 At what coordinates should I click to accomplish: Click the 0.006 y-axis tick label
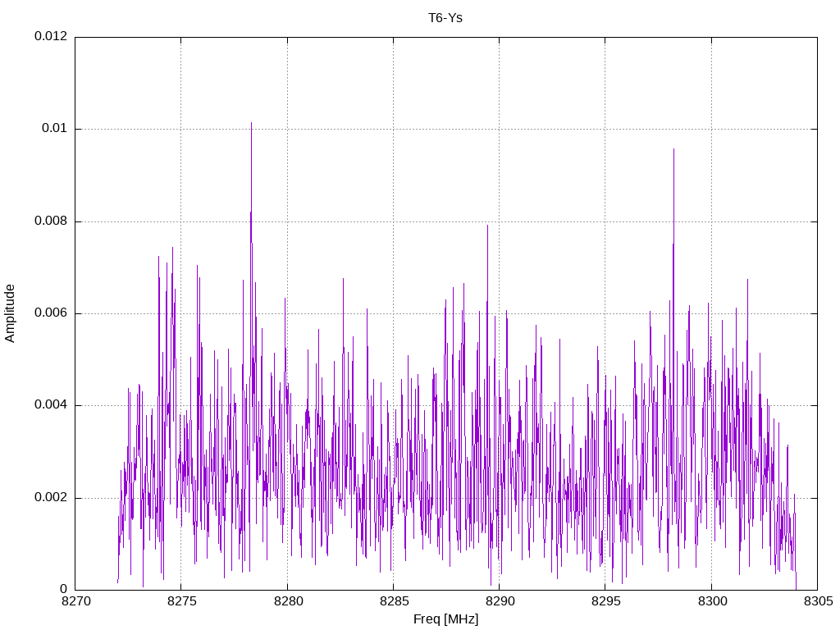(x=51, y=313)
